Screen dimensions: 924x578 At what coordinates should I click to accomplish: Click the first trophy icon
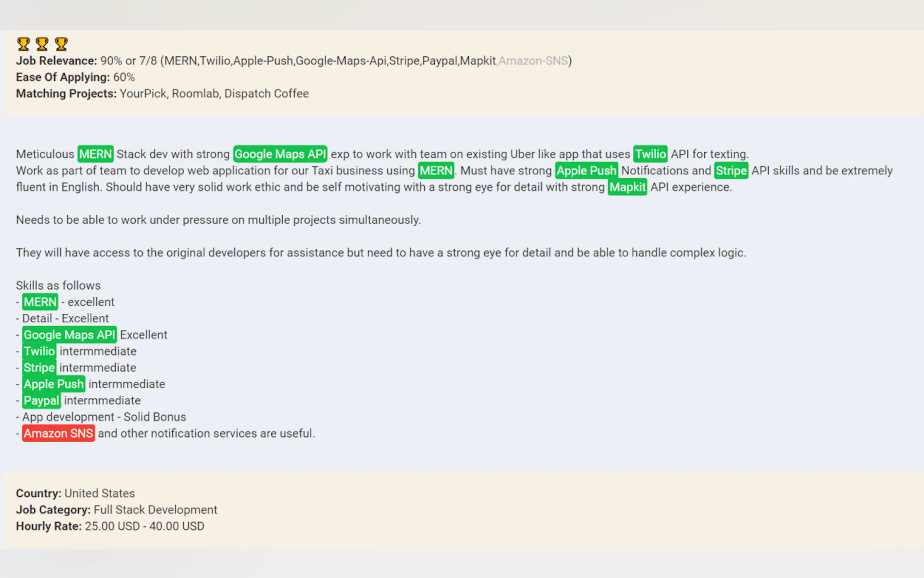(23, 44)
